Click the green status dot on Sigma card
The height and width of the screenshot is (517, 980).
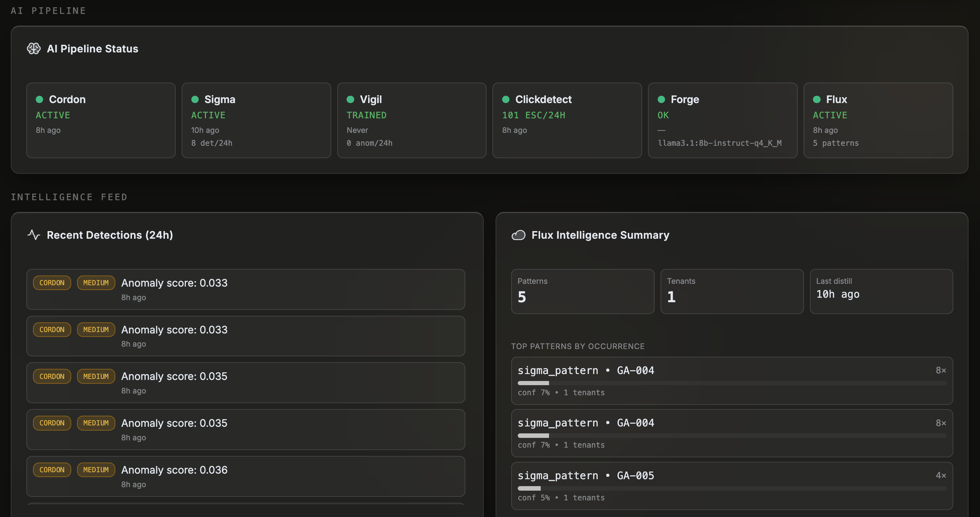(x=195, y=99)
